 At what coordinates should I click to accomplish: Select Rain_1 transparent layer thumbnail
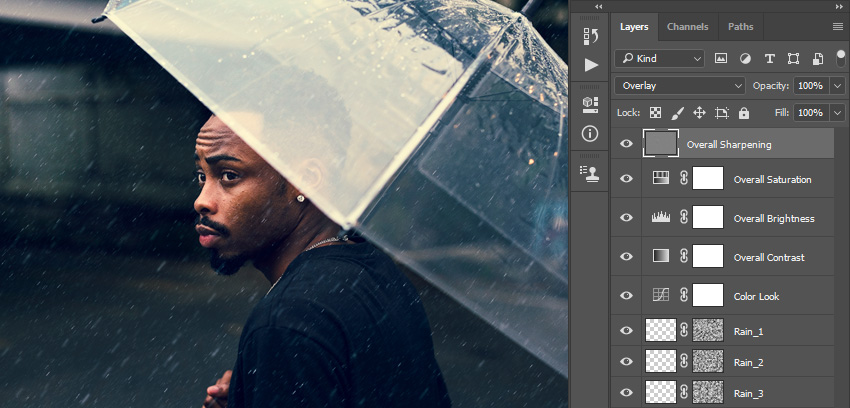(x=661, y=330)
